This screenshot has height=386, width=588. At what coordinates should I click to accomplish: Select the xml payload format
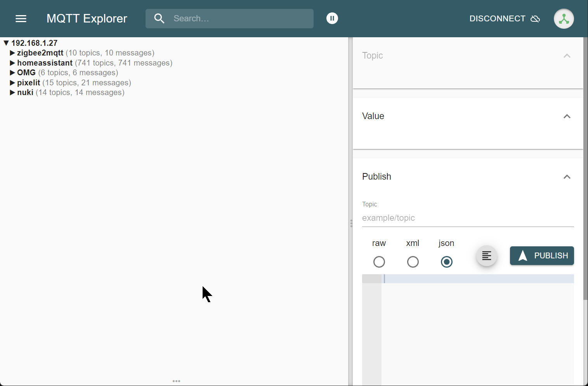pos(413,262)
